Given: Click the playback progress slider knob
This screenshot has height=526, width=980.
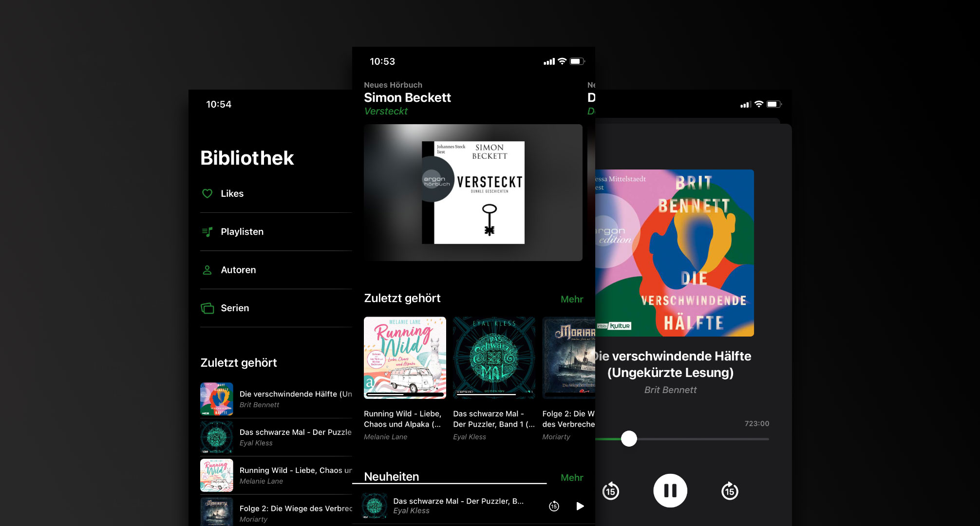Looking at the screenshot, I should pyautogui.click(x=629, y=439).
